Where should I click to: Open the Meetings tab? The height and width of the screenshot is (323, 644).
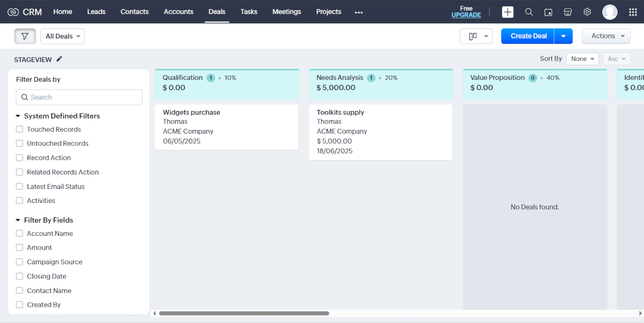pyautogui.click(x=287, y=12)
